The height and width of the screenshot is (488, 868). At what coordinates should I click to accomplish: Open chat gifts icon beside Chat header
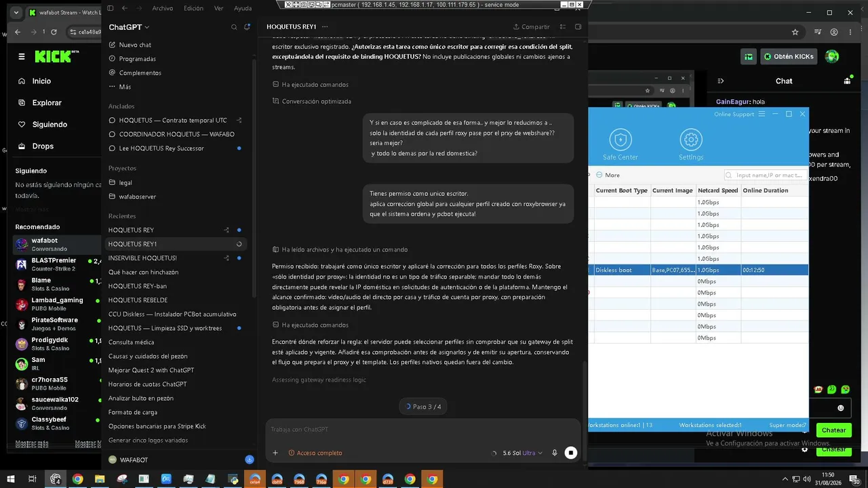(x=848, y=81)
